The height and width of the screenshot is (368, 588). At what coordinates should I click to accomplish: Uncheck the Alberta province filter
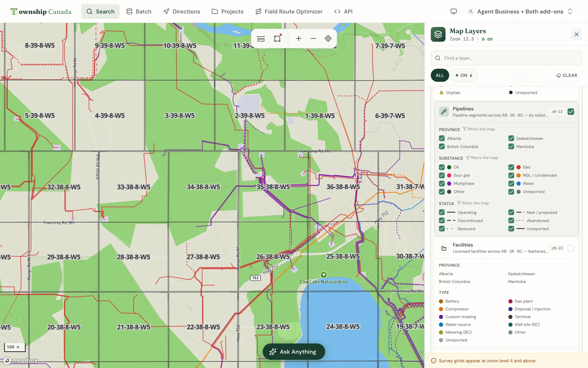442,138
